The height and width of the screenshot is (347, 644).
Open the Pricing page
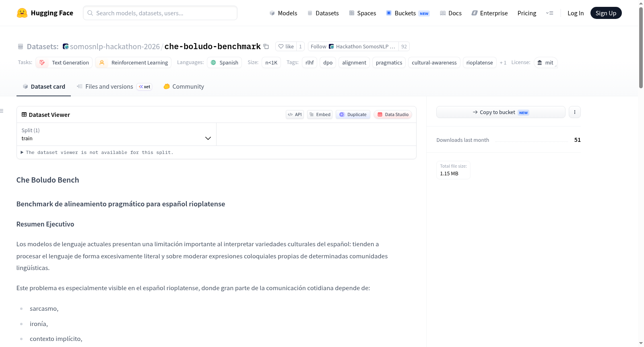click(527, 13)
